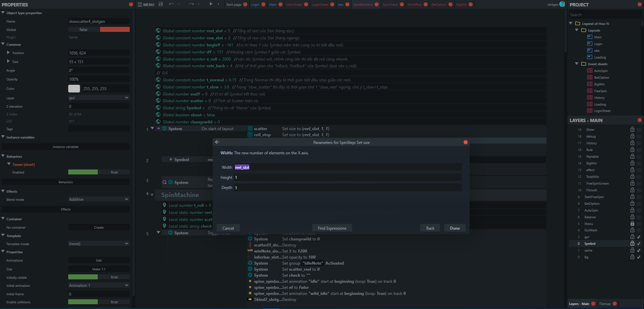The height and width of the screenshot is (309, 644).
Task: Open the AutoSpin event sheet
Action: click(x=601, y=71)
